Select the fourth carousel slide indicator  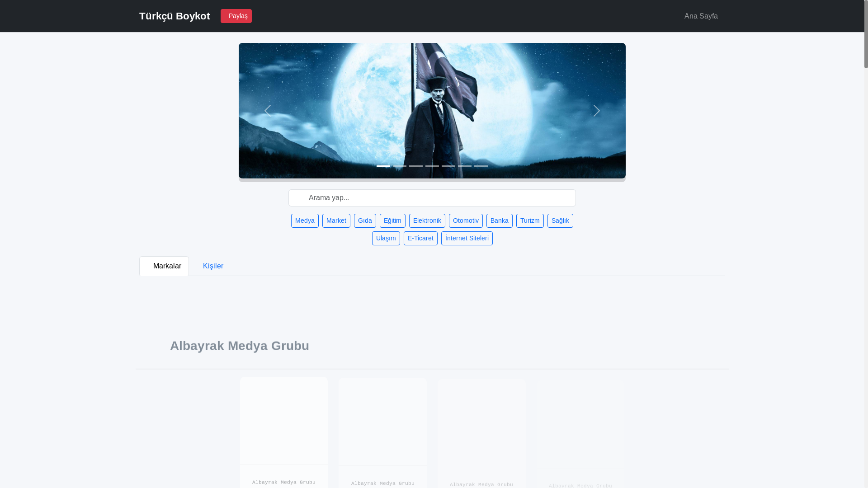pos(432,166)
